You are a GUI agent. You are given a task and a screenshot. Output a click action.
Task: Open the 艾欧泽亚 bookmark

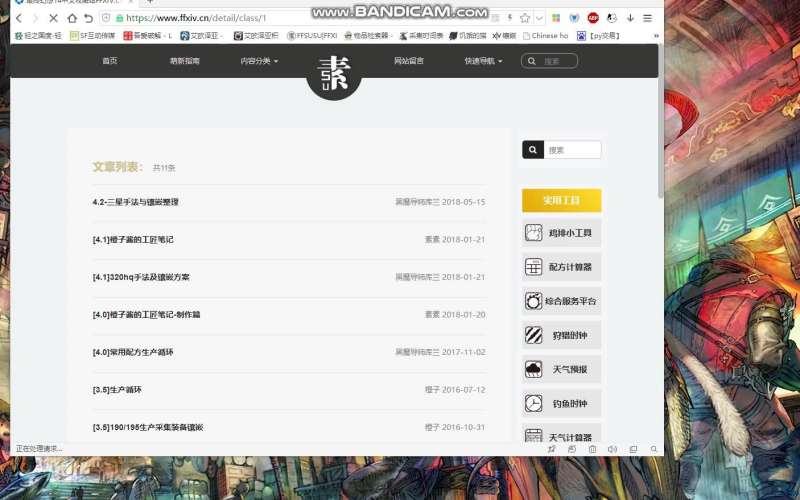(x=202, y=36)
